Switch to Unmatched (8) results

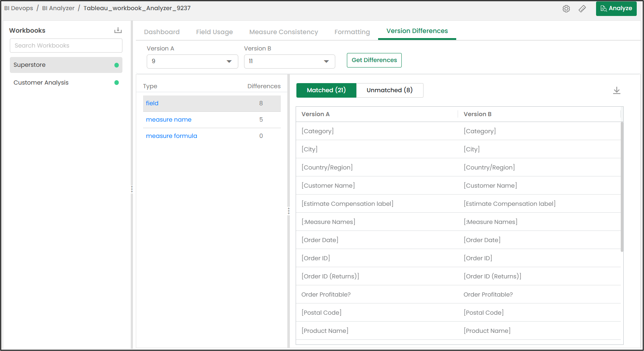tap(389, 90)
